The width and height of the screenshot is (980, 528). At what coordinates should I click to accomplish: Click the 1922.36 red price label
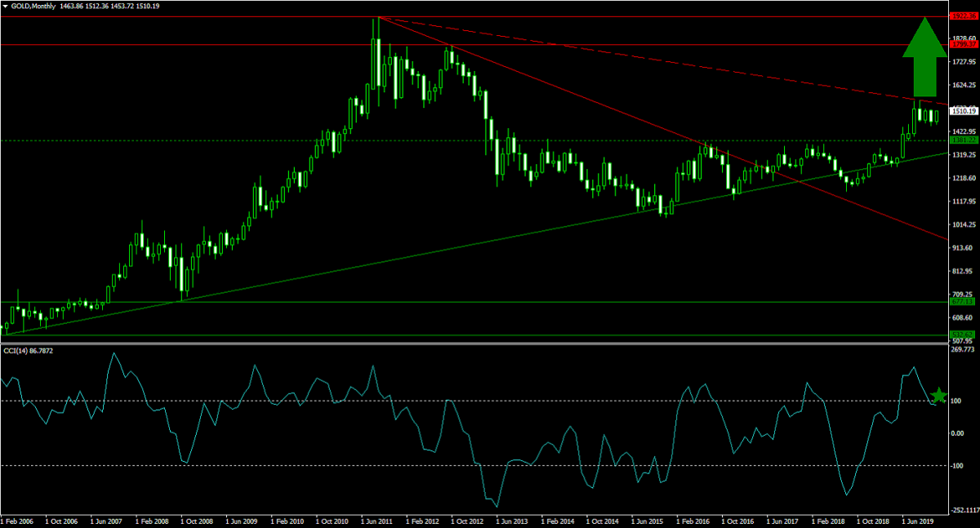pyautogui.click(x=964, y=16)
